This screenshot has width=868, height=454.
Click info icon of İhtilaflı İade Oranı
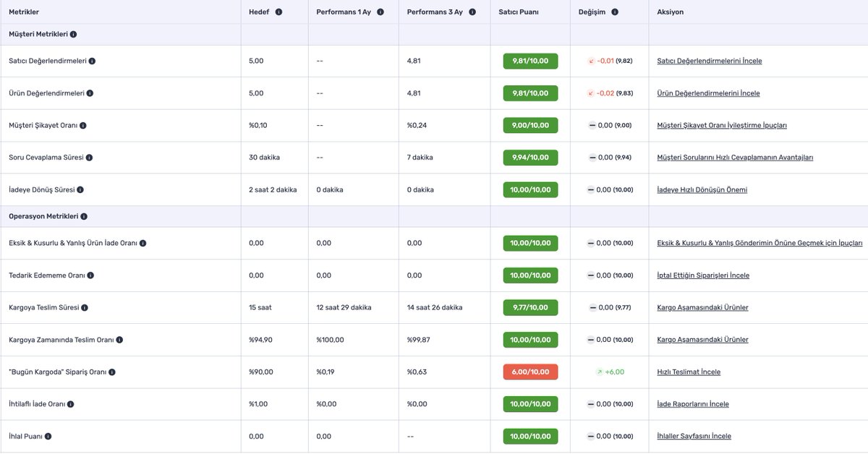tap(70, 404)
